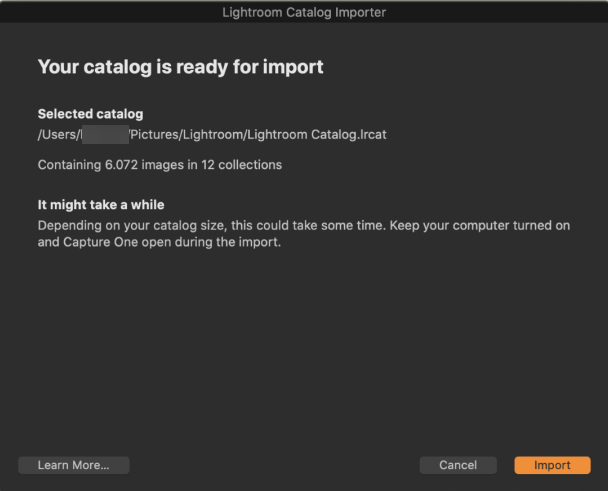Cancel the catalog import
This screenshot has height=491, width=608.
(x=458, y=465)
